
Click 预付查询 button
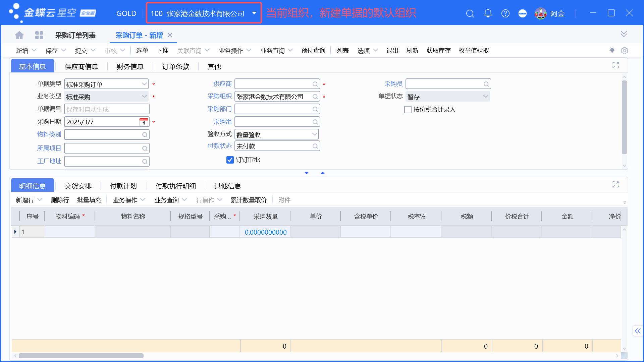[313, 50]
